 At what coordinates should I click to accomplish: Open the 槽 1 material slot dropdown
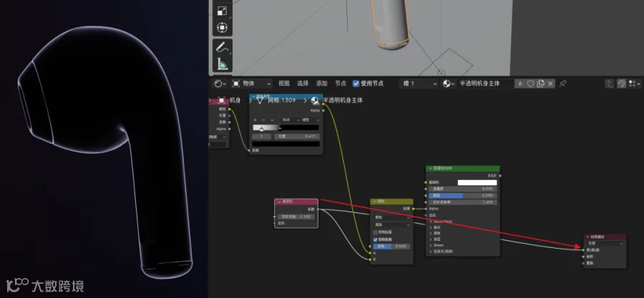pyautogui.click(x=419, y=84)
